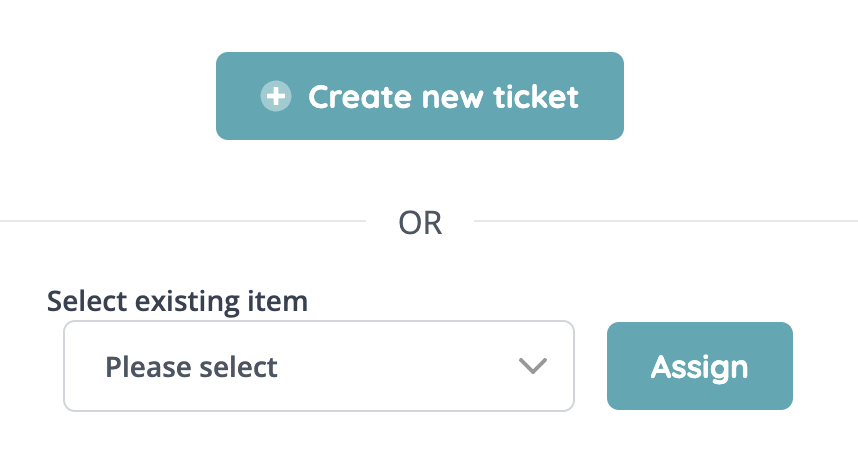Click the plus icon on Create new ticket
Image resolution: width=858 pixels, height=461 pixels.
[x=274, y=96]
